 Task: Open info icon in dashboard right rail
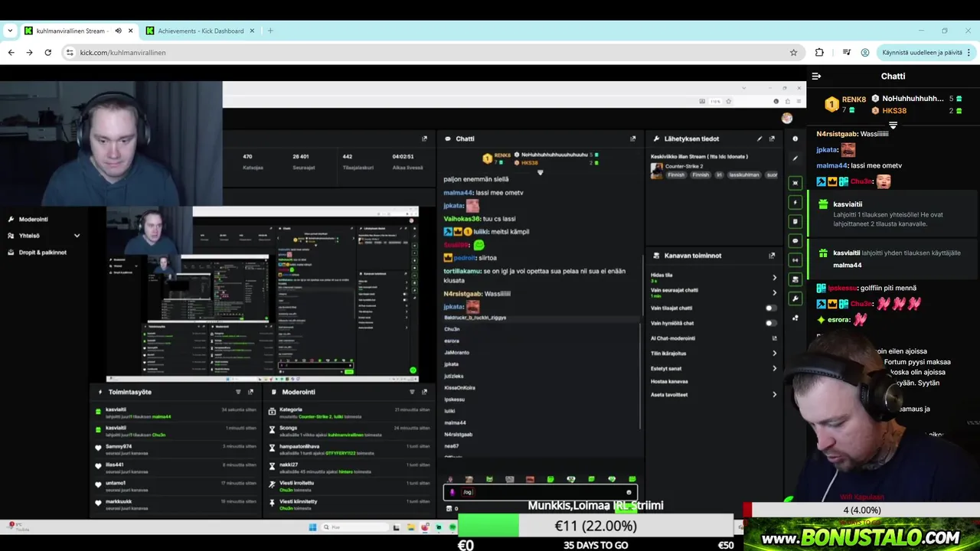click(x=795, y=139)
